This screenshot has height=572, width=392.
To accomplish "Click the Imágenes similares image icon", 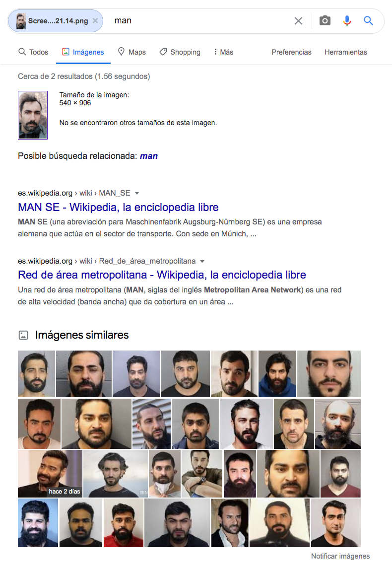I will coord(23,335).
